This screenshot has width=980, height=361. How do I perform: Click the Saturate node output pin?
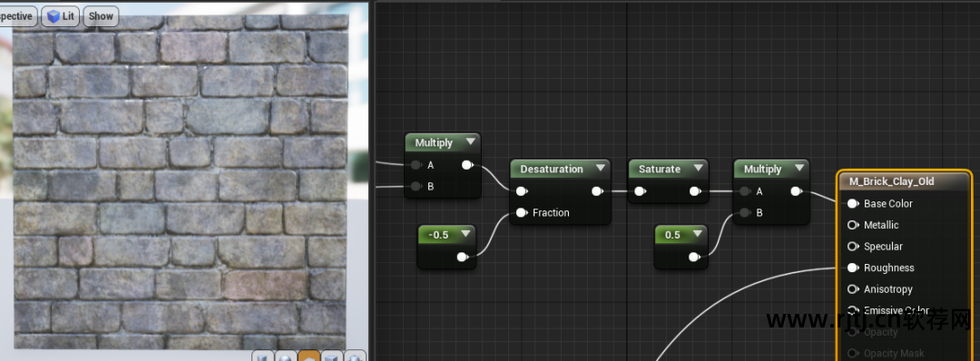(x=695, y=191)
